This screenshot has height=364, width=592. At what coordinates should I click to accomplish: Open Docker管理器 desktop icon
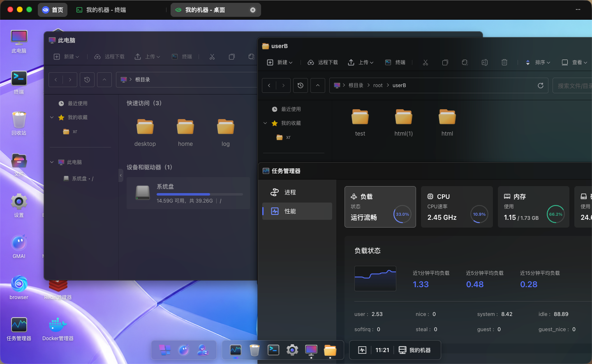coord(58,329)
